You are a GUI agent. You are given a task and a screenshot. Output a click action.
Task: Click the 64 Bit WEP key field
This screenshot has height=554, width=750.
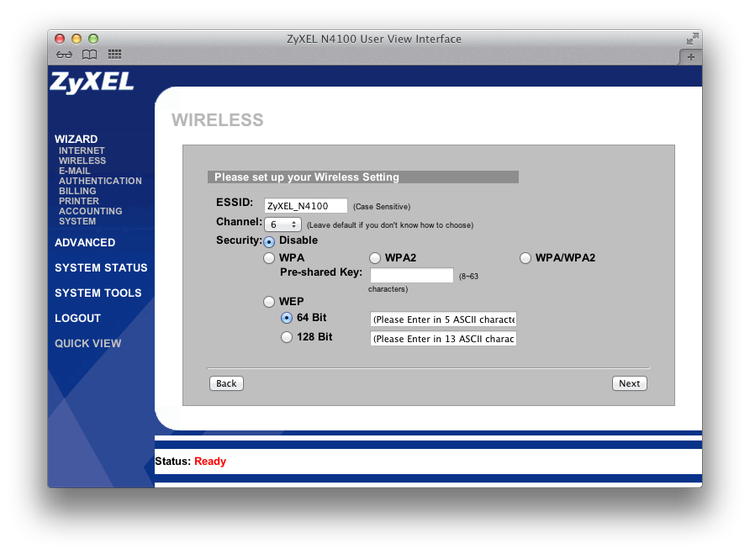coord(443,319)
